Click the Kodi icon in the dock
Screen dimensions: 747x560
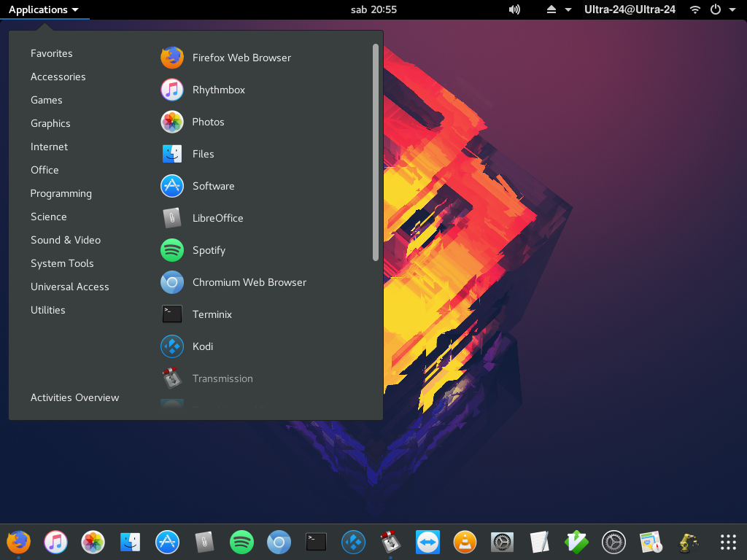[x=353, y=542]
